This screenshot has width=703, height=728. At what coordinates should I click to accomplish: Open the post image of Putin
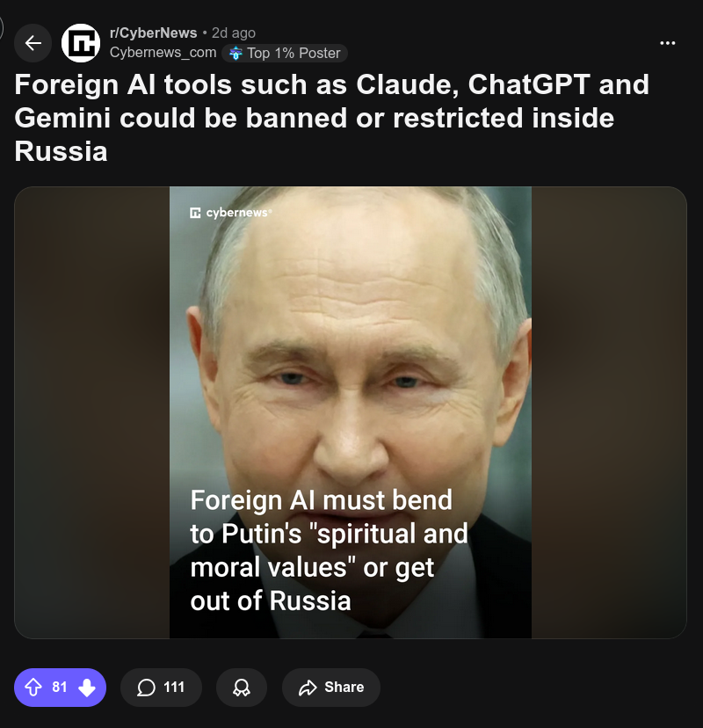coord(351,412)
